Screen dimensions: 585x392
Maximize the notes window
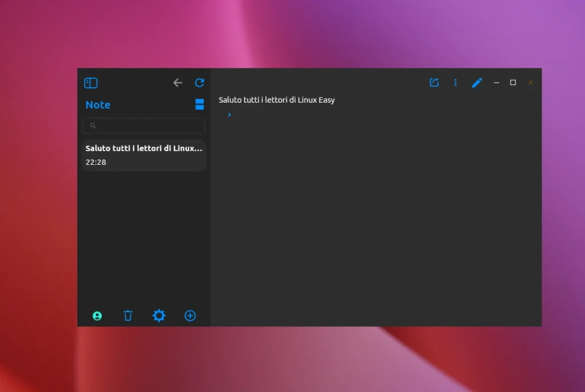(x=513, y=83)
